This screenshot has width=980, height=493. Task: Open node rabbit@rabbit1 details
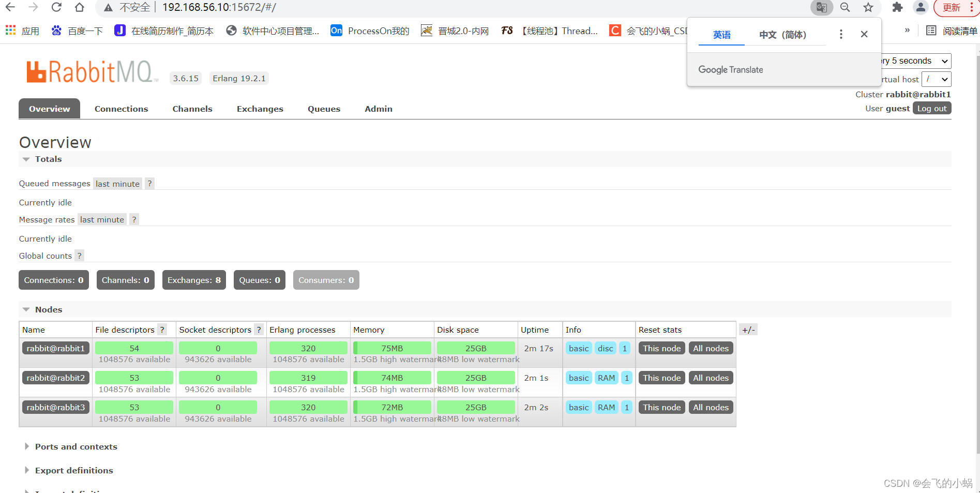coord(56,348)
